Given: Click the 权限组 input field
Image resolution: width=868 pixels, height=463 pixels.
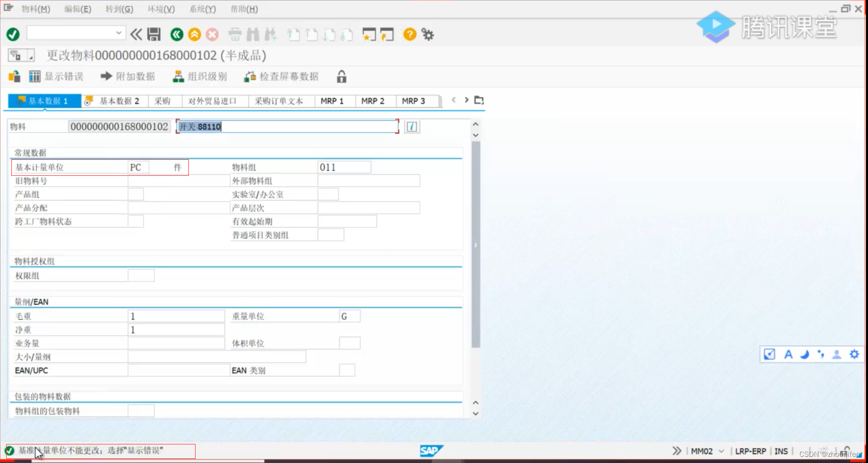Looking at the screenshot, I should tap(141, 275).
